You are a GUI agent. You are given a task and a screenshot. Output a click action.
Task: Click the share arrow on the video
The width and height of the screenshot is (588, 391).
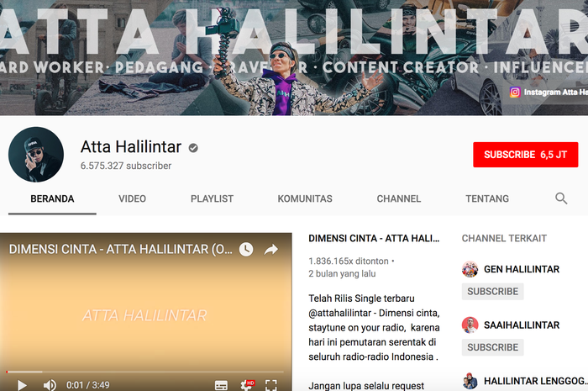(x=271, y=250)
